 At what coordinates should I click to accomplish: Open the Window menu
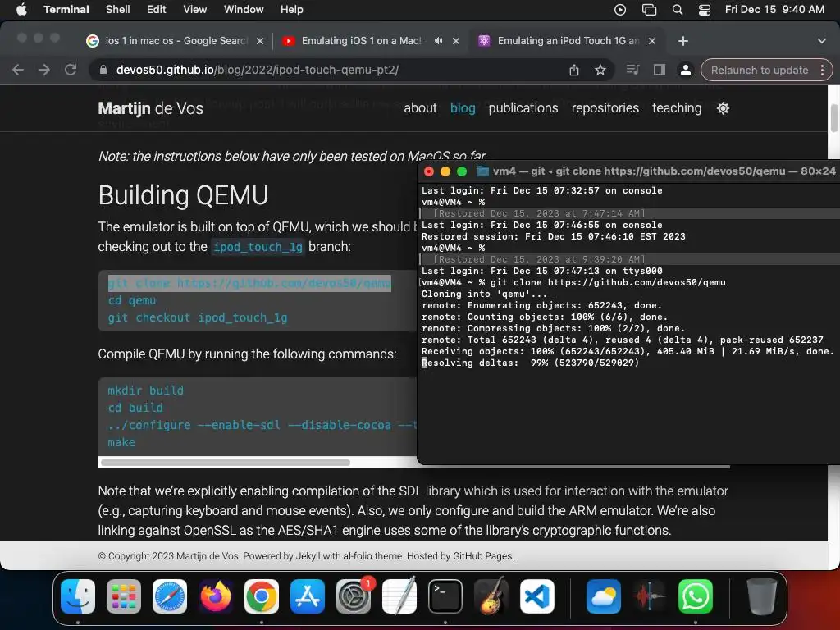tap(243, 9)
